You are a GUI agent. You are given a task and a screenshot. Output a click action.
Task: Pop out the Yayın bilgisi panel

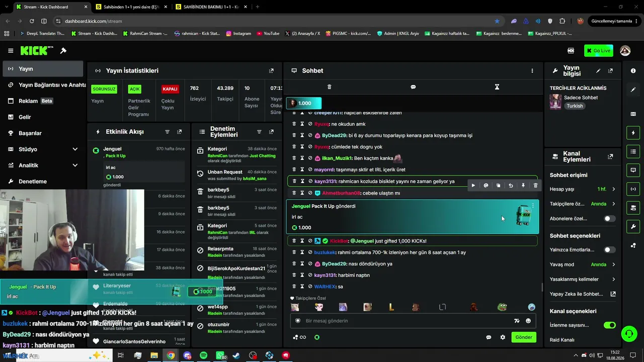(x=610, y=71)
